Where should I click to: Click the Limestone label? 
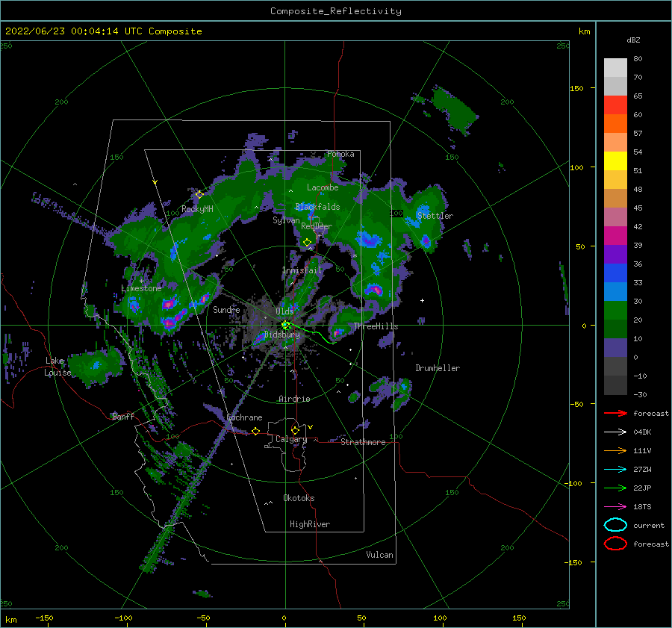click(x=141, y=288)
